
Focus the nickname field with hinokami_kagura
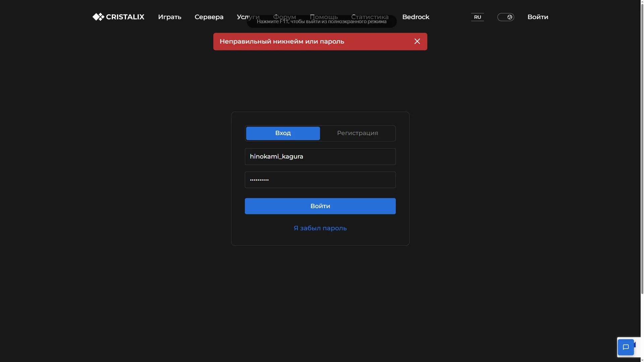[320, 157]
